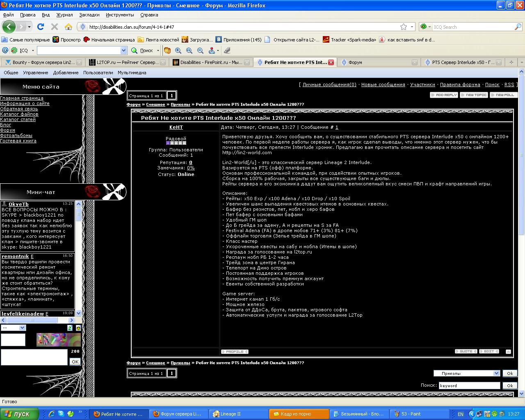
Task: Click the ADD REPLY button
Action: click(444, 95)
